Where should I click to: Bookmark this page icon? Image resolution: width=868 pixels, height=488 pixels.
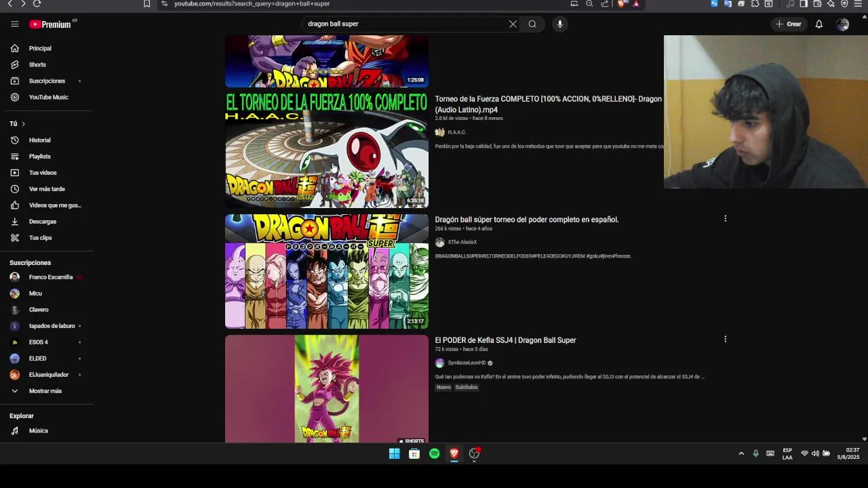pyautogui.click(x=146, y=3)
